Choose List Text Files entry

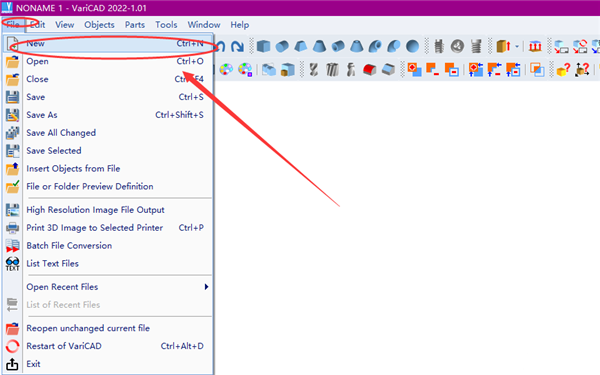(108, 264)
